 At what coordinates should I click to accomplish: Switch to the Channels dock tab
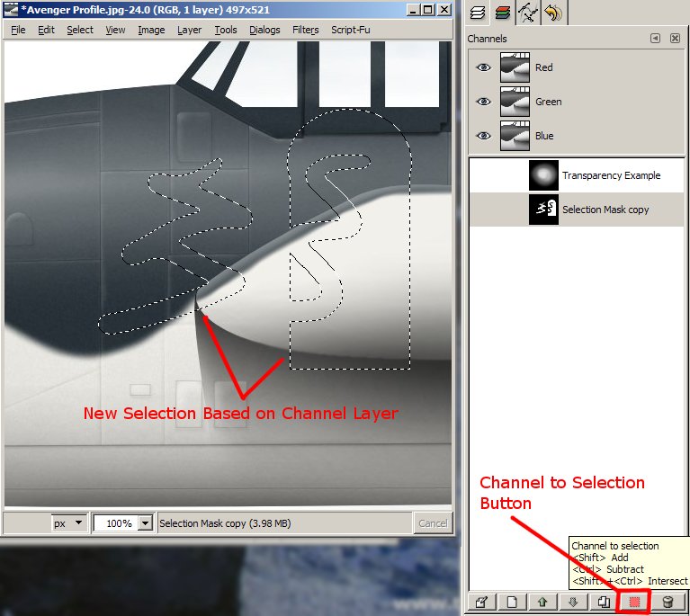(503, 13)
